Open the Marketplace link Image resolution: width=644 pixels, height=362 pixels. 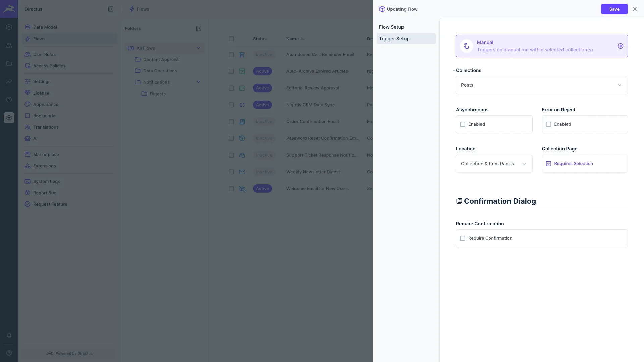click(70, 154)
